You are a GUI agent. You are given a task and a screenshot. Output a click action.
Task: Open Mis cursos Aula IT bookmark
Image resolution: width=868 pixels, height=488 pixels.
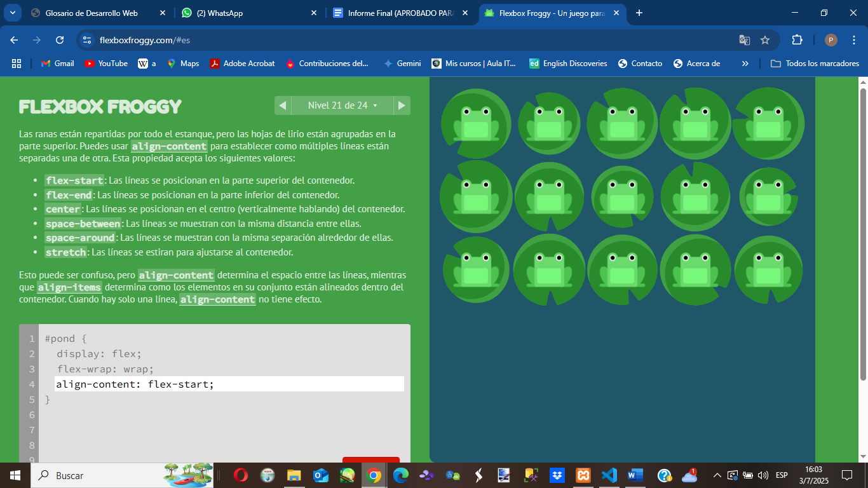[x=474, y=64]
